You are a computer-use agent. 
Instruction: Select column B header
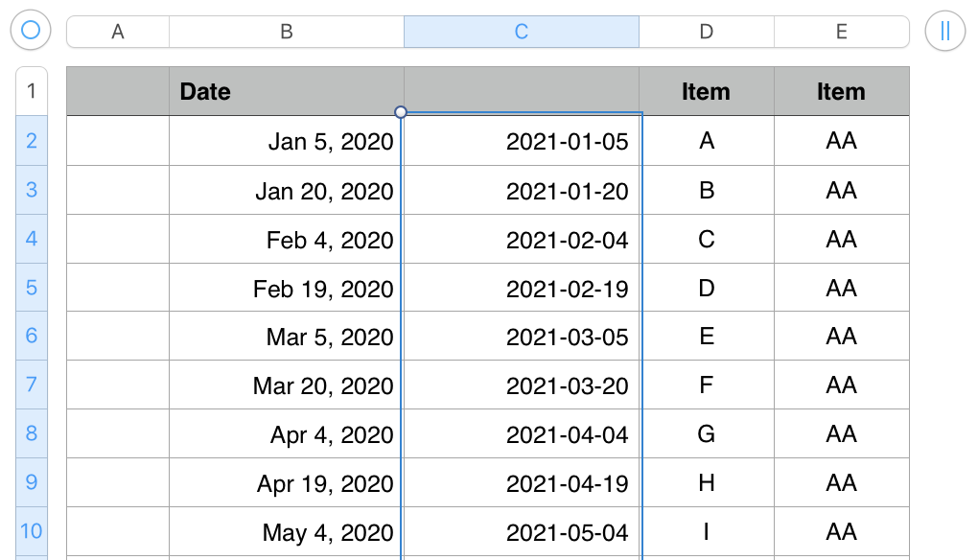[x=287, y=32]
